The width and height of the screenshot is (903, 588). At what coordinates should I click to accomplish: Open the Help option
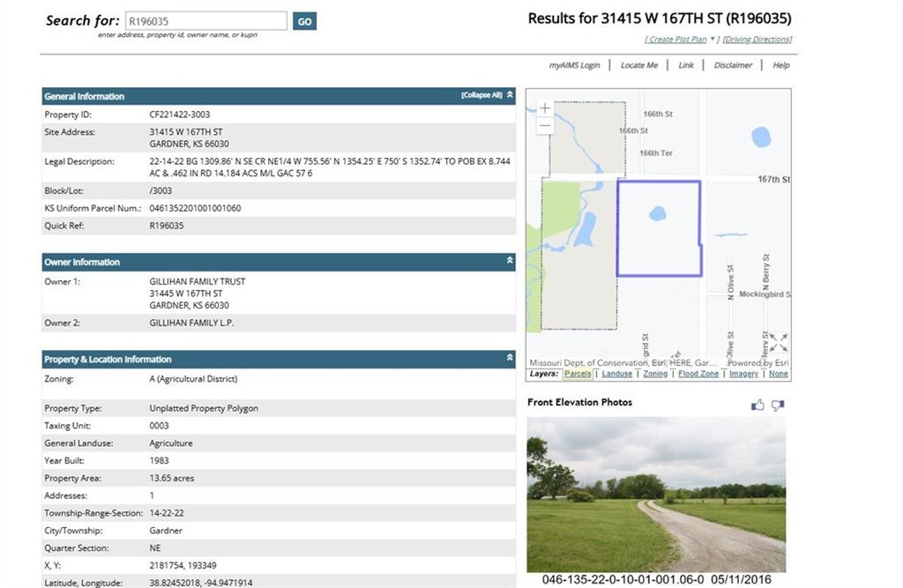pos(780,64)
